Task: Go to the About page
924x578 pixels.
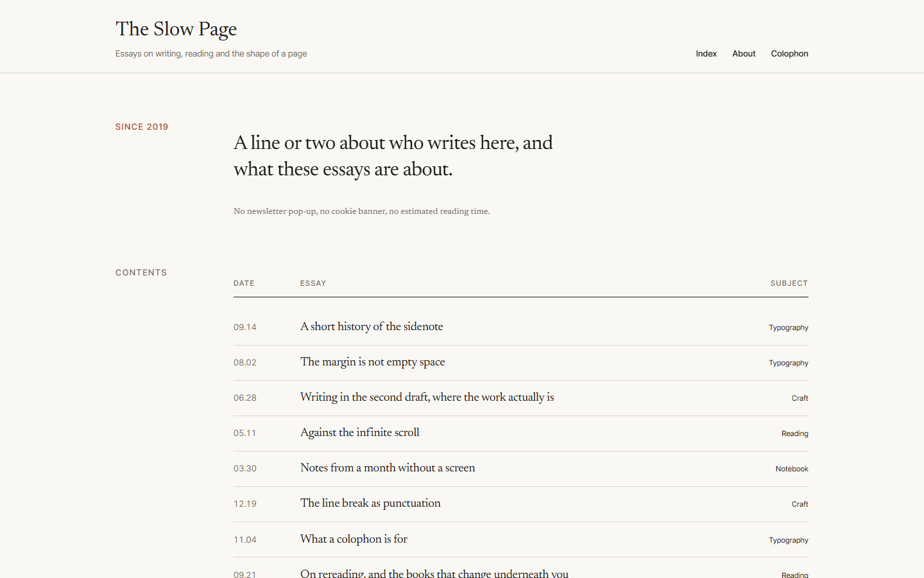Action: (744, 54)
